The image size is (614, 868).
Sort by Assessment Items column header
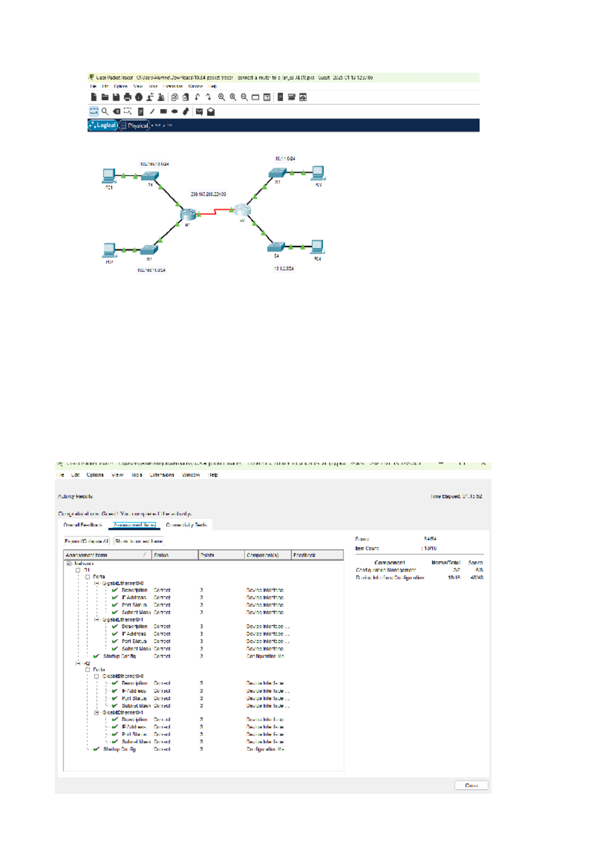107,555
